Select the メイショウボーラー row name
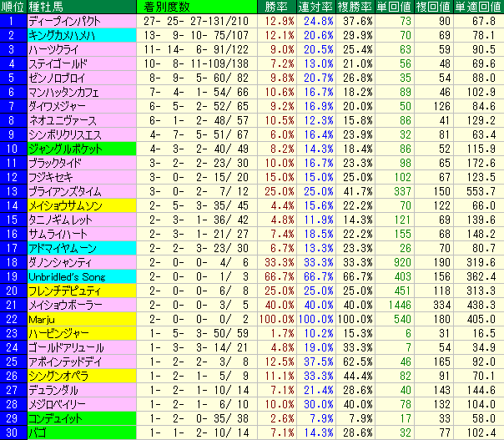 click(x=65, y=305)
